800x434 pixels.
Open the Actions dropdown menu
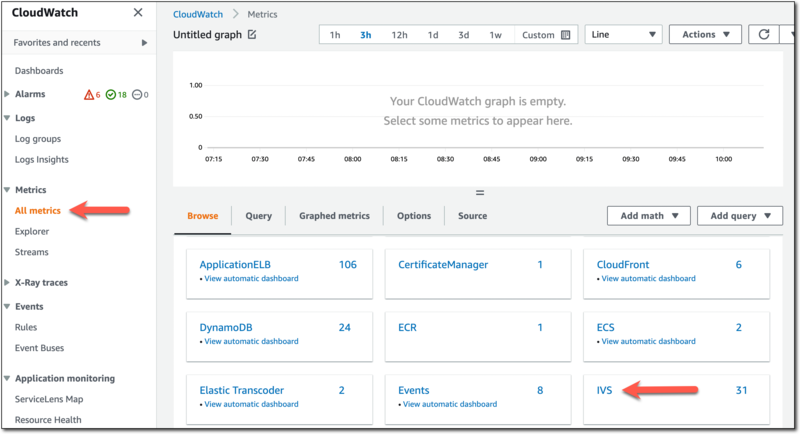click(x=705, y=34)
